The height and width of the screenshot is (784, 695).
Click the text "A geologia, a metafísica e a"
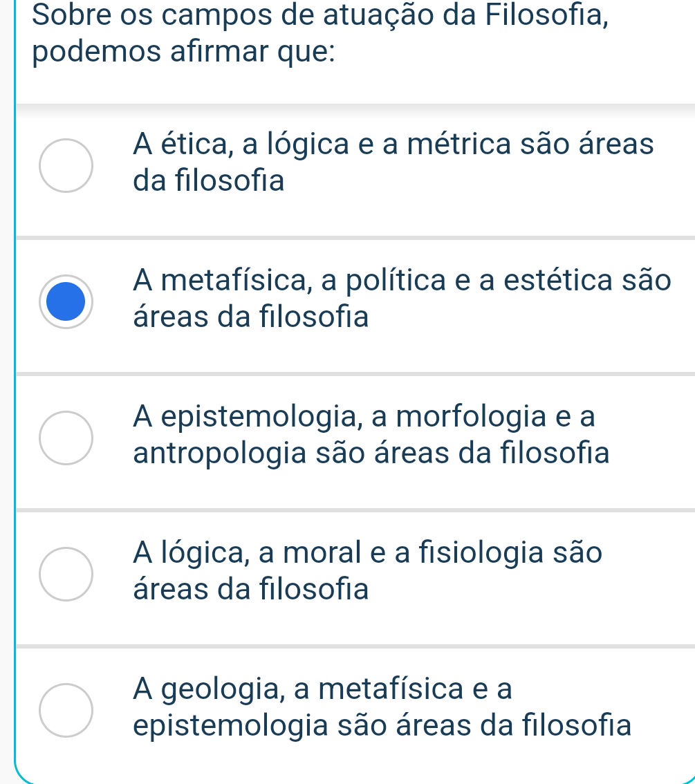(x=324, y=688)
